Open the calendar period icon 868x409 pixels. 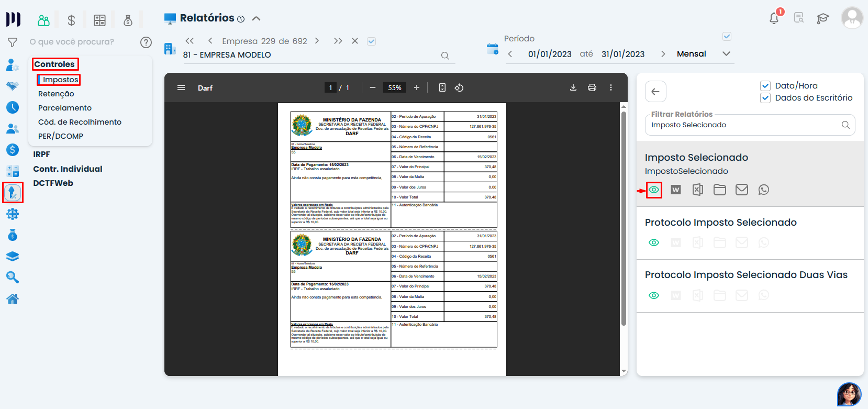[x=493, y=49]
